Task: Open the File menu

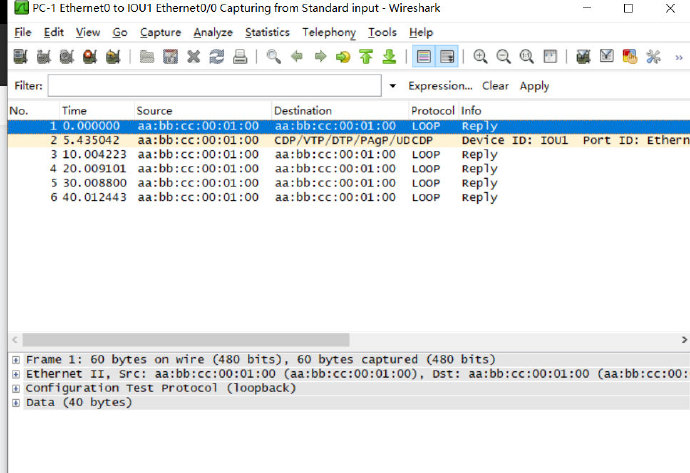Action: coord(23,33)
